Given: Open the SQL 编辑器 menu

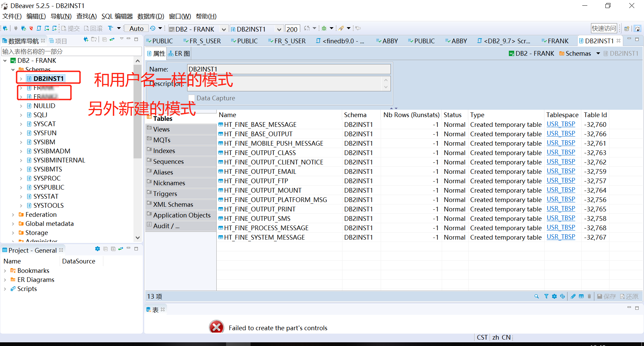Looking at the screenshot, I should click(117, 16).
